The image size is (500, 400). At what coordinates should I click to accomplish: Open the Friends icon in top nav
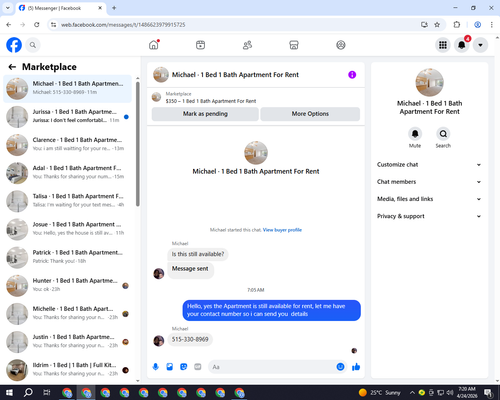(x=247, y=45)
